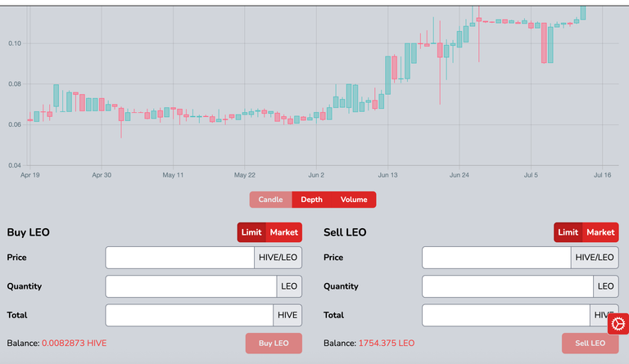The image size is (629, 364).
Task: Click the Buy LEO submit button
Action: coord(274,344)
